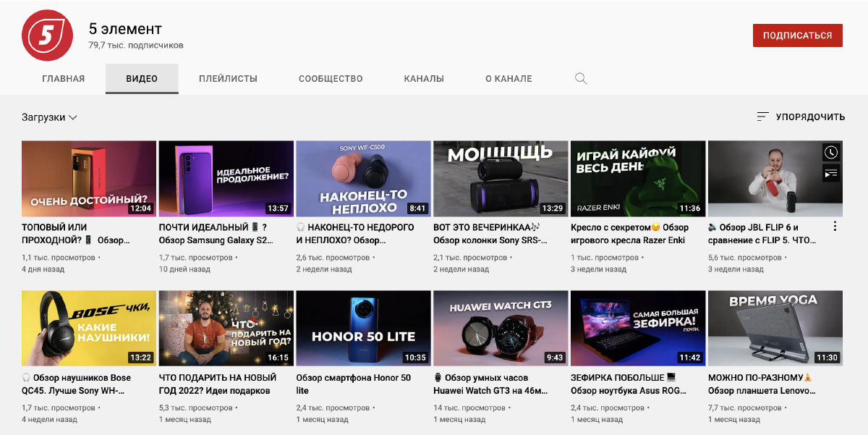The height and width of the screenshot is (435, 868).
Task: Click the 1,1 тыс. просмотров view count
Action: (x=59, y=258)
